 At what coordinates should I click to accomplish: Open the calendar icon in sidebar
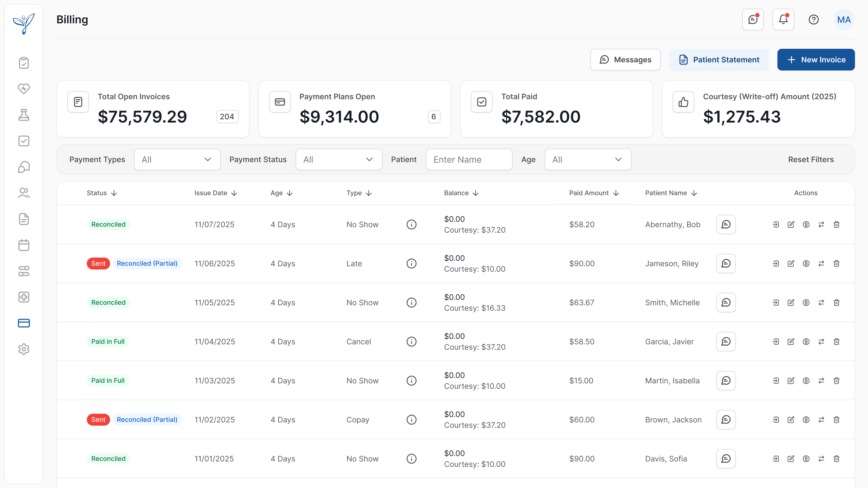(24, 245)
